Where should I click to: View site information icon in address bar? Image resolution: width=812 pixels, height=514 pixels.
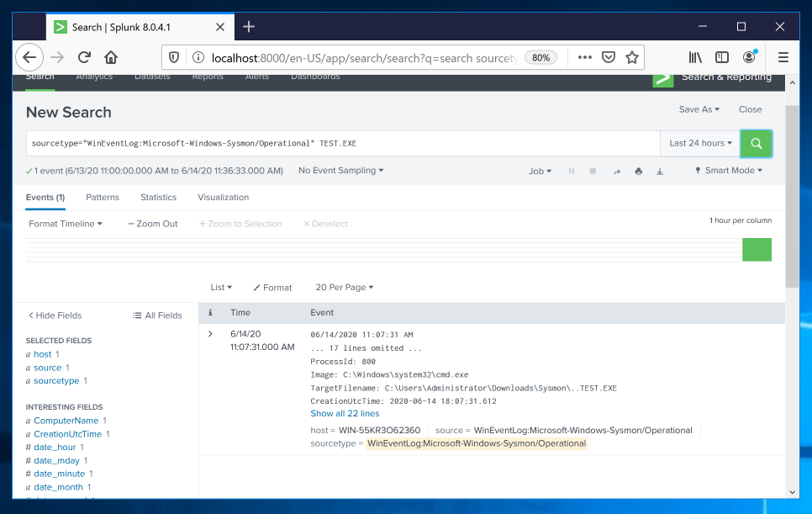coord(198,57)
